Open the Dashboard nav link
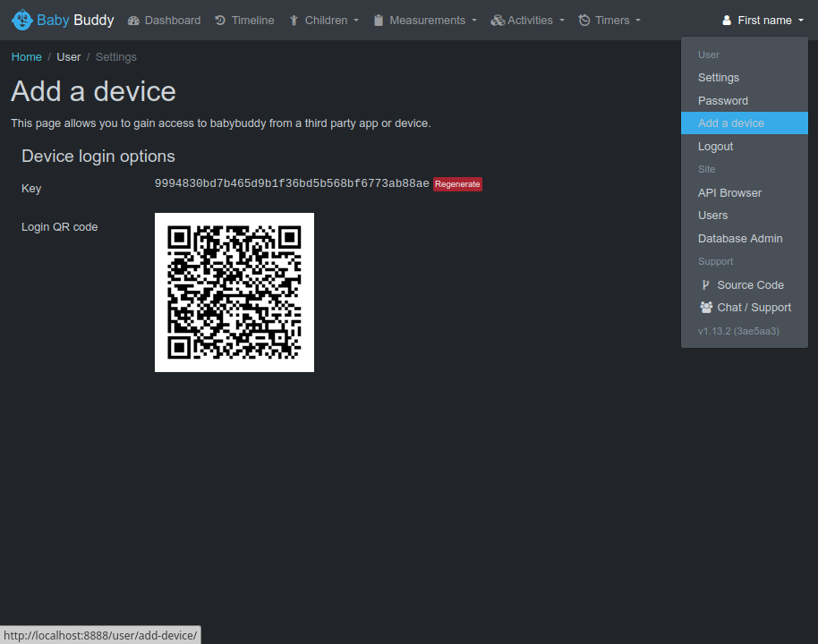The image size is (818, 644). tap(165, 21)
